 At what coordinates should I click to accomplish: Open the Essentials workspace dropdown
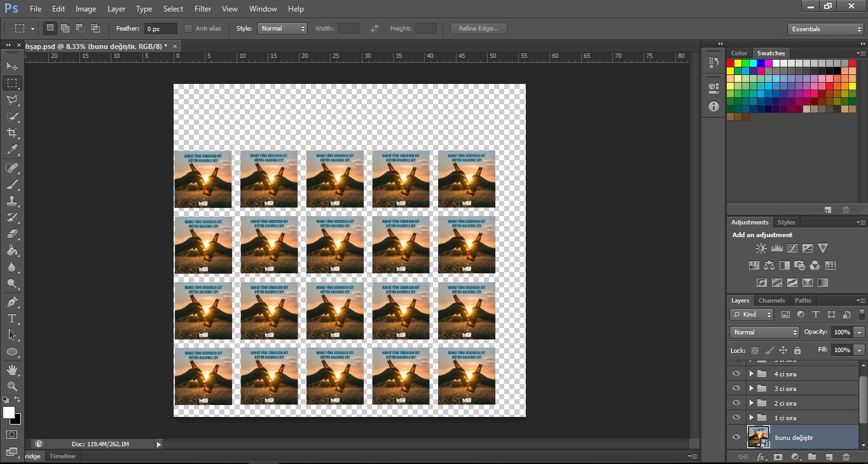click(x=825, y=29)
